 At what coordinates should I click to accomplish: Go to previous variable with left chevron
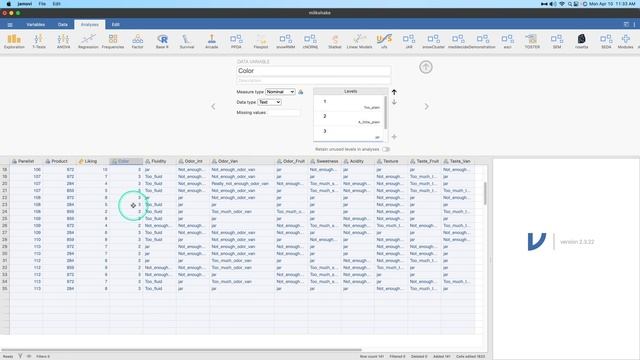213,107
